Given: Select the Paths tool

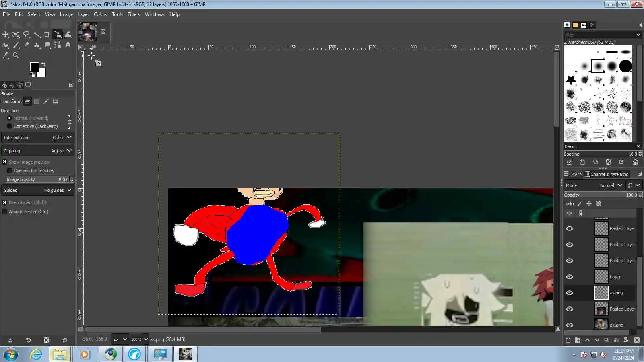Looking at the screenshot, I should 58,45.
